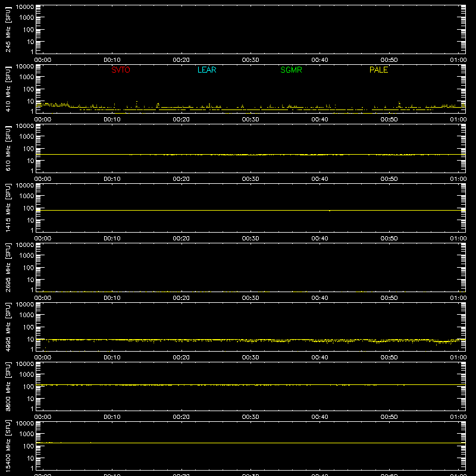
Task: Click the 10000 tick label on 245 MHz axis
Action: pyautogui.click(x=25, y=7)
